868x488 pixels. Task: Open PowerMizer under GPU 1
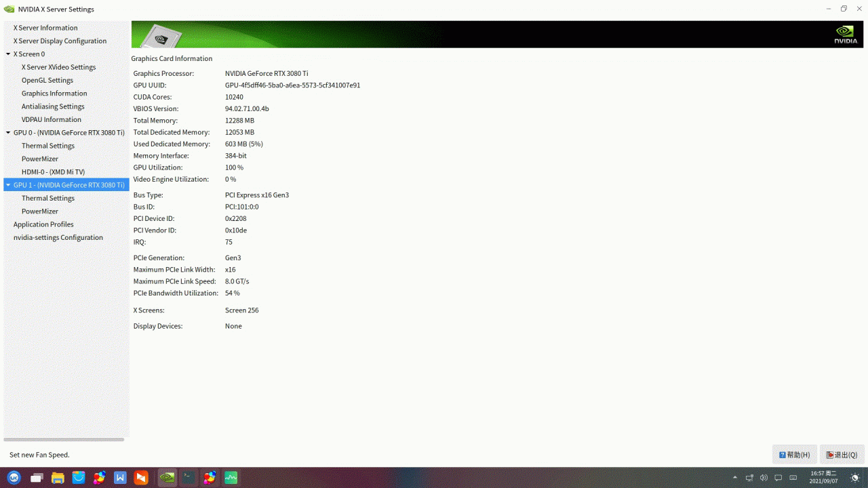39,211
